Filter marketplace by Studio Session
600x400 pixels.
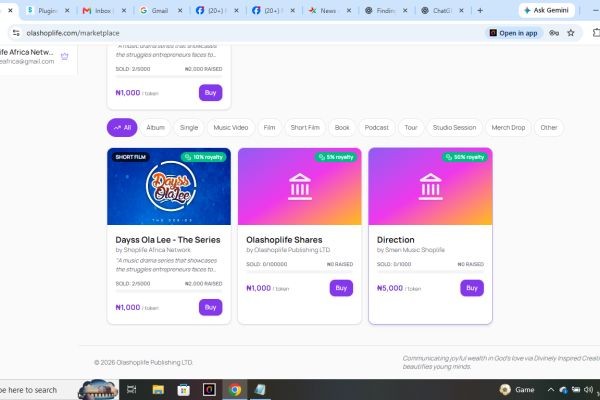(x=455, y=127)
